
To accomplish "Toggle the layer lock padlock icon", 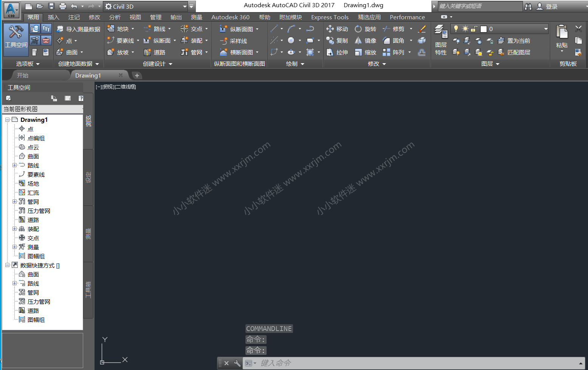I will [x=474, y=29].
